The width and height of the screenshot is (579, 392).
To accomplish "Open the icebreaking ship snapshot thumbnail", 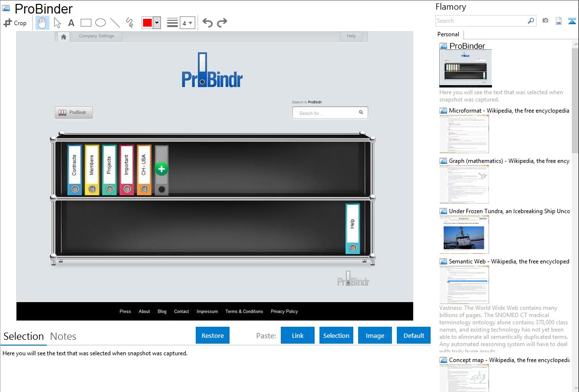I will [464, 234].
